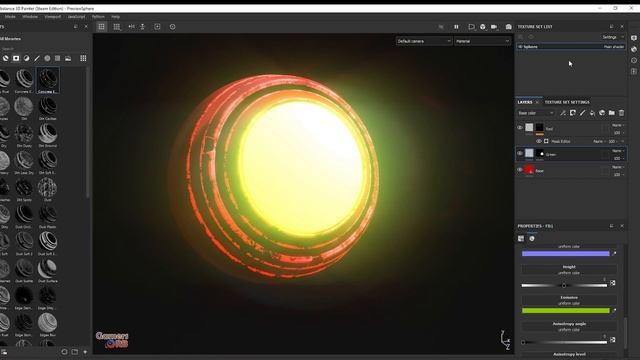The image size is (640, 360).
Task: Add a mask using the Layers toolbar icon
Action: click(x=573, y=113)
